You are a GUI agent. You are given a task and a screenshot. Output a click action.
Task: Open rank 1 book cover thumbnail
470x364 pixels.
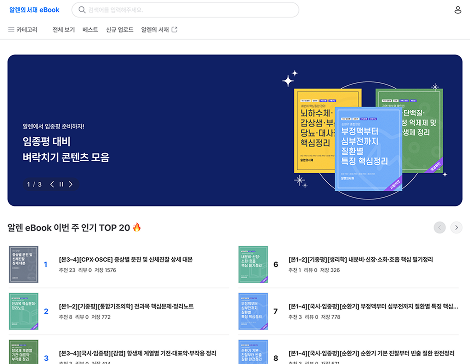click(23, 265)
